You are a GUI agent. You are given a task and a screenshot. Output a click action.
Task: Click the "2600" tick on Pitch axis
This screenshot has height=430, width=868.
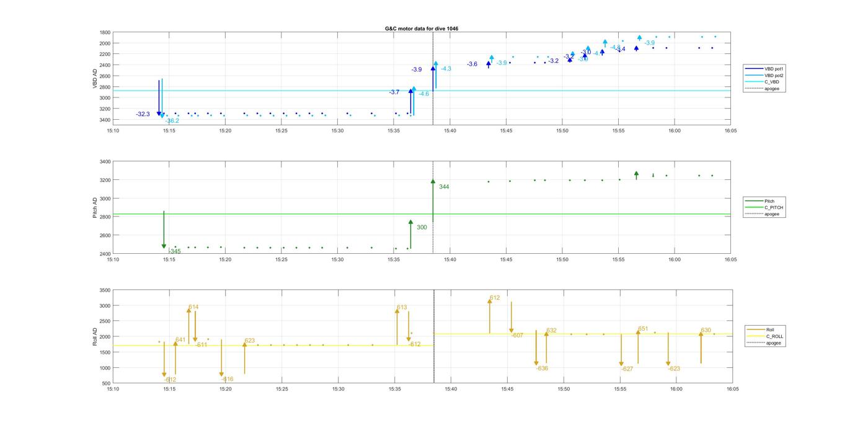pos(105,235)
